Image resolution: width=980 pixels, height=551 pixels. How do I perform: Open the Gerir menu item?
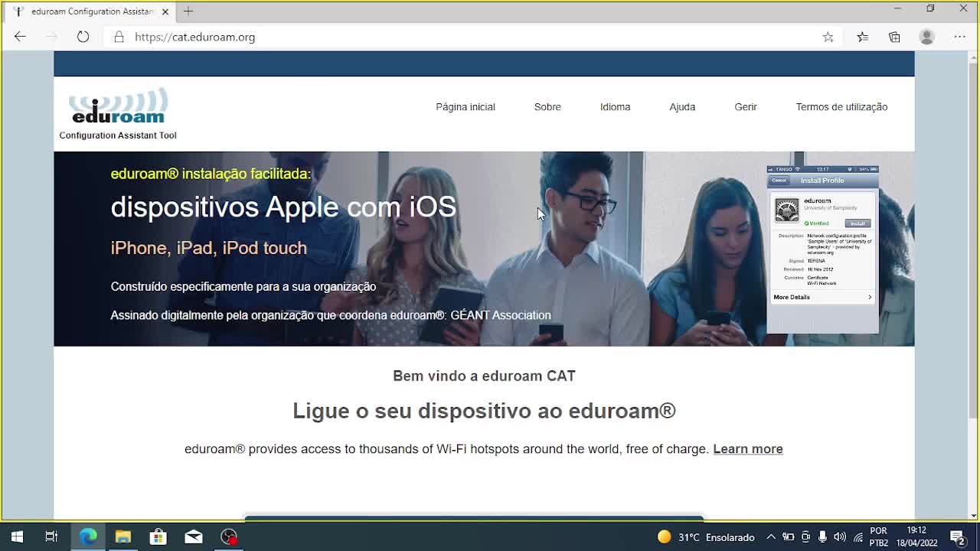pos(746,107)
